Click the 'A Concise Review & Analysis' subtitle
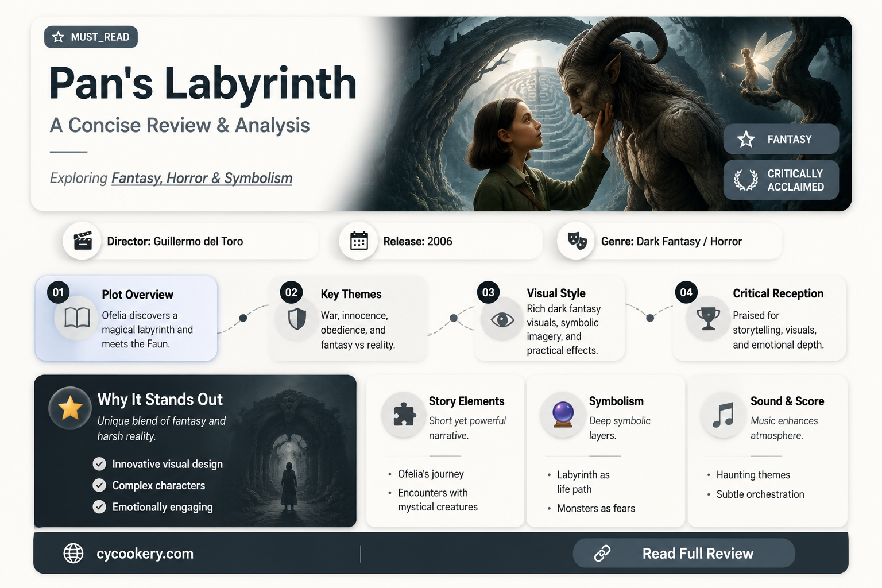This screenshot has width=882, height=588. [x=180, y=125]
